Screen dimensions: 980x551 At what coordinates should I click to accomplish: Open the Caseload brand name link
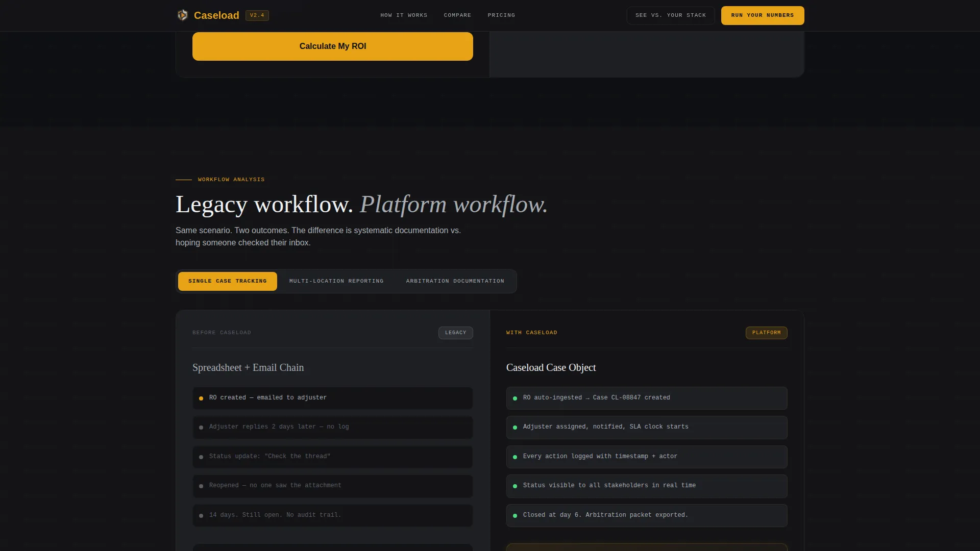pyautogui.click(x=216, y=15)
